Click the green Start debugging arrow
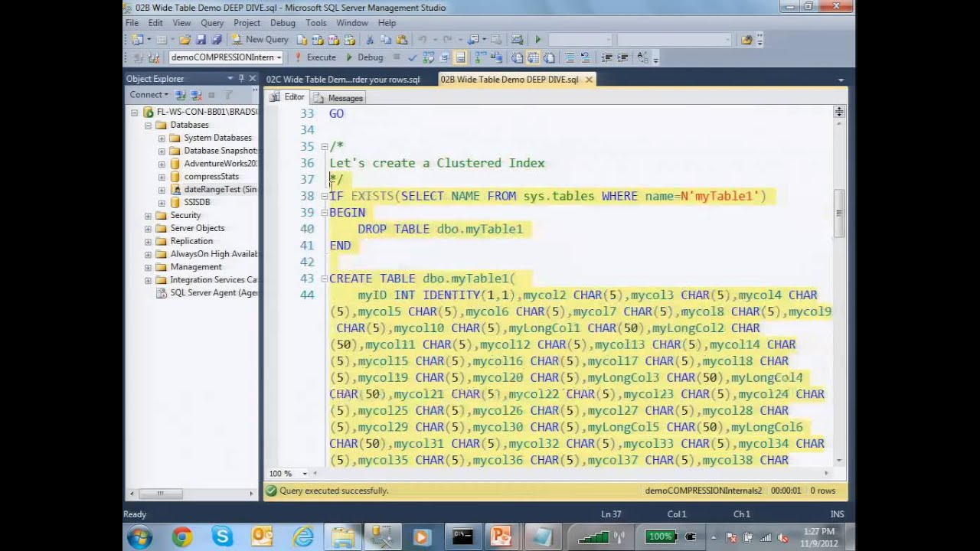This screenshot has width=980, height=551. click(537, 40)
